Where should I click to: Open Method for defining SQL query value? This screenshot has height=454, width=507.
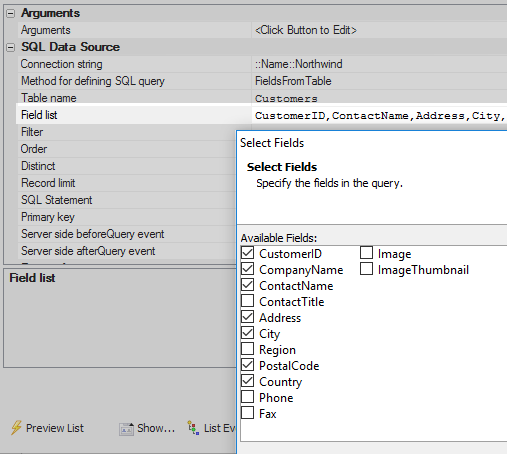379,81
